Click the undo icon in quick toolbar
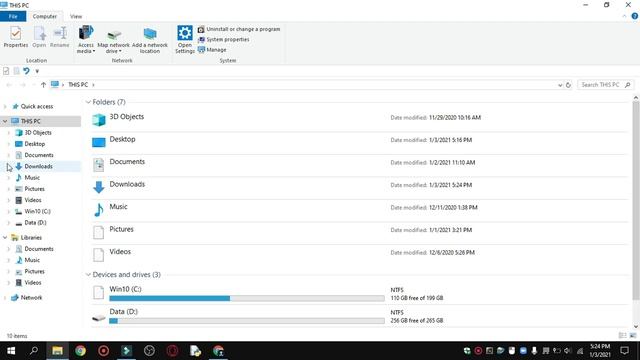This screenshot has height=360, width=640. point(27,71)
